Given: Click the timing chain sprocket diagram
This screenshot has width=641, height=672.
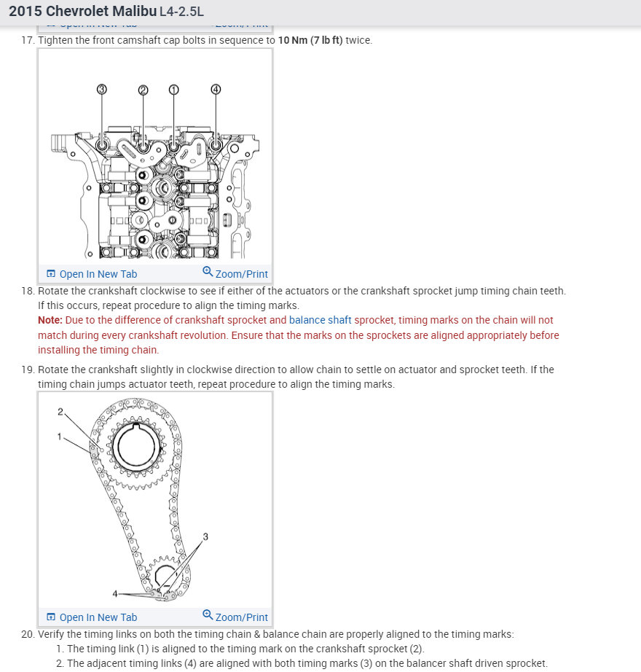Looking at the screenshot, I should (155, 500).
